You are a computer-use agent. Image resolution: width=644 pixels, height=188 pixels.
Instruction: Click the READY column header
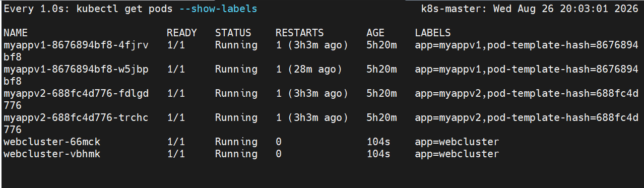(182, 33)
